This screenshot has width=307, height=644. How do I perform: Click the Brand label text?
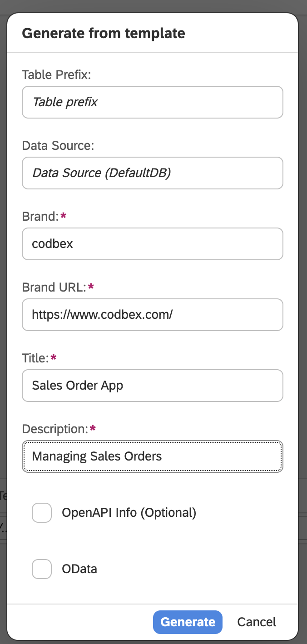tap(40, 216)
